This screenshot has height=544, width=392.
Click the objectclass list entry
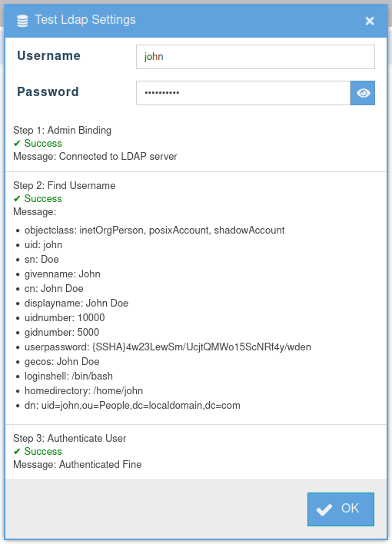[x=154, y=230]
